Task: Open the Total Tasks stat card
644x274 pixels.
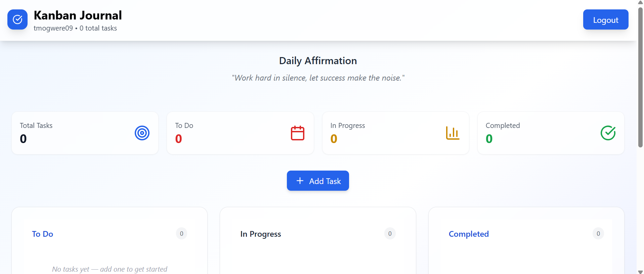Action: (85, 133)
